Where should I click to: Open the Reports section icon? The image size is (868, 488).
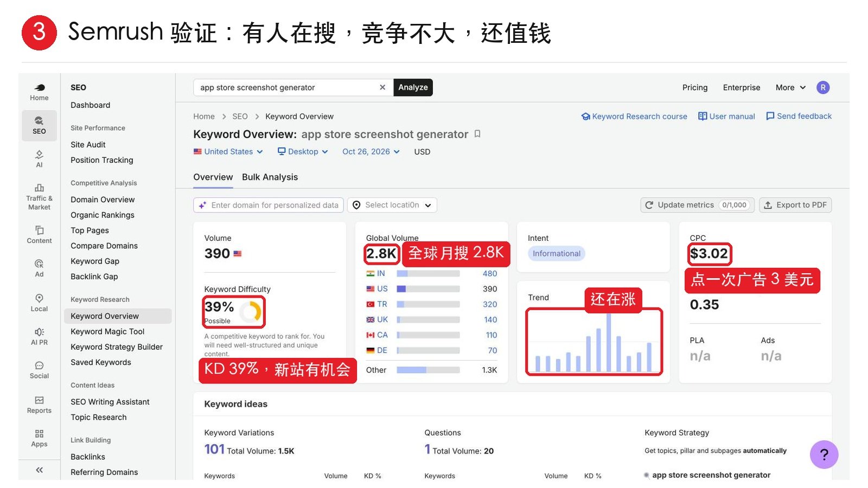click(x=39, y=404)
